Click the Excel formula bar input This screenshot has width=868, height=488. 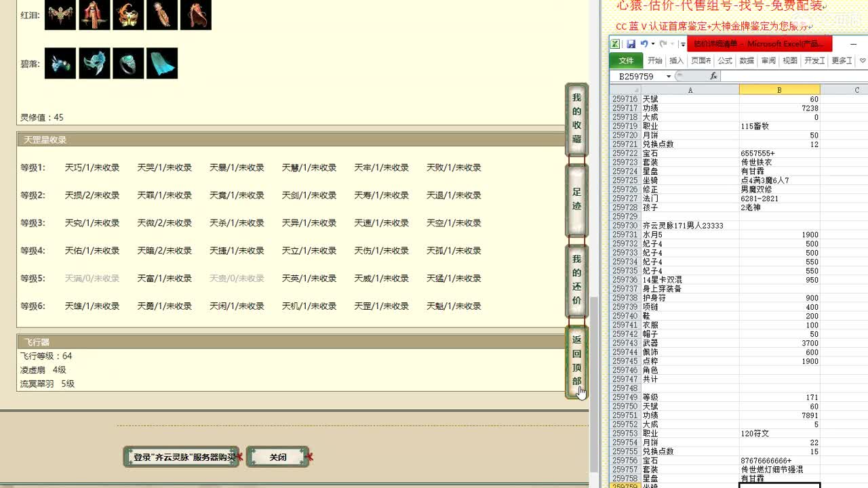click(793, 76)
